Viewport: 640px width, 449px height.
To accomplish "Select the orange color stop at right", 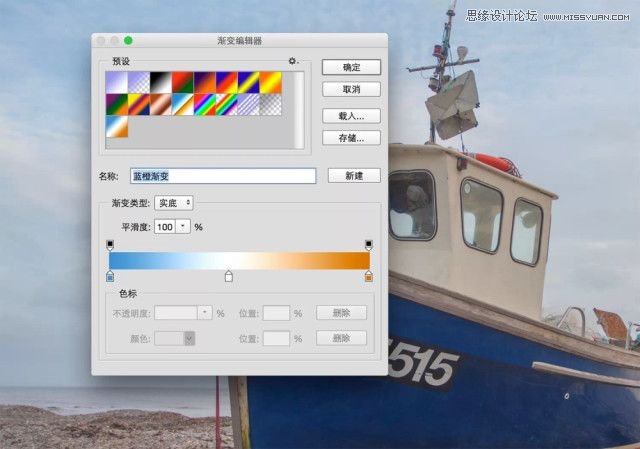I will coord(369,276).
